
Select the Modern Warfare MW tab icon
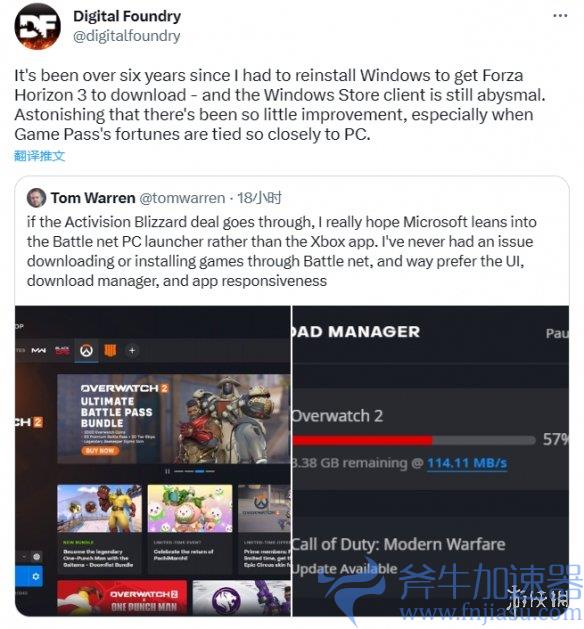click(x=39, y=350)
